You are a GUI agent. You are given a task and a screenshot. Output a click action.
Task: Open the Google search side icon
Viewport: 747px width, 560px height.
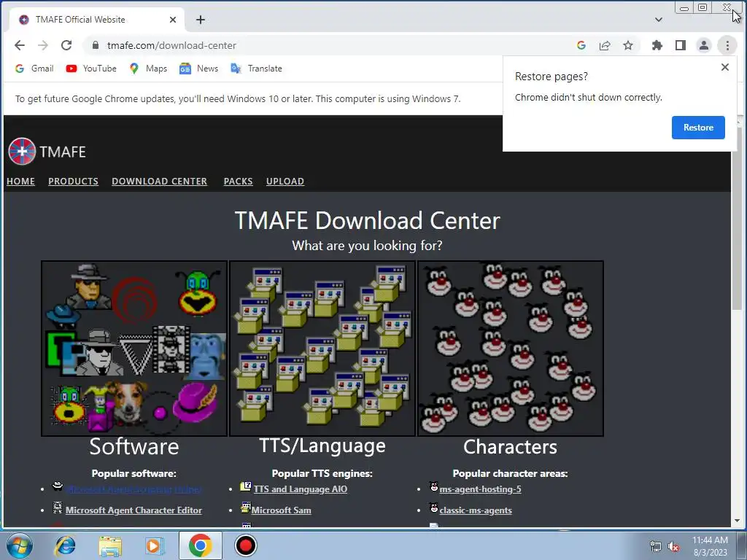(581, 45)
